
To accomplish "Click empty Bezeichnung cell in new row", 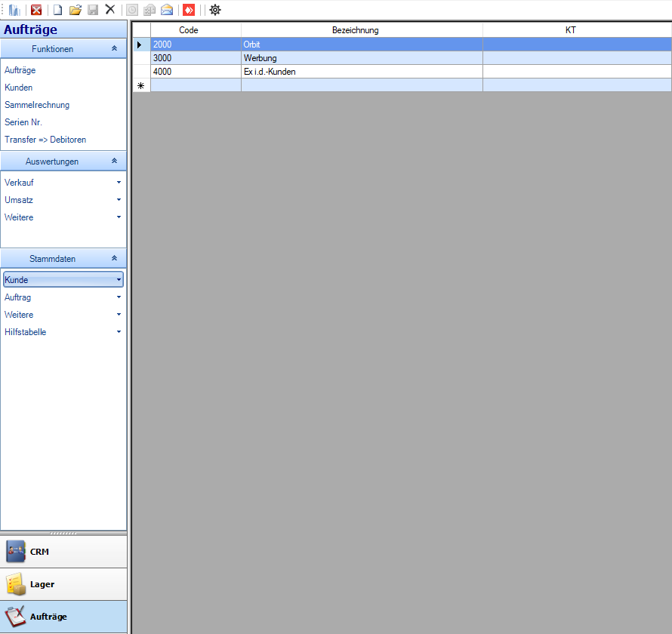I will point(362,85).
